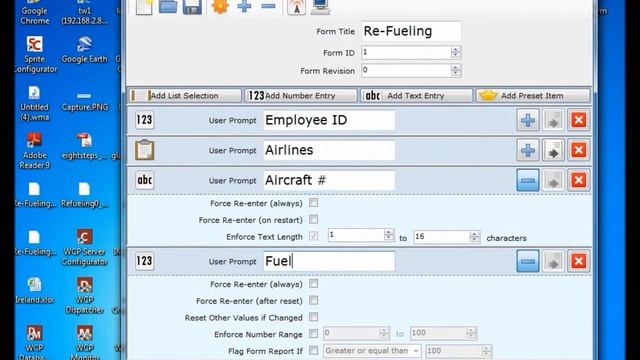
Task: Click Add List Selection button
Action: (185, 96)
